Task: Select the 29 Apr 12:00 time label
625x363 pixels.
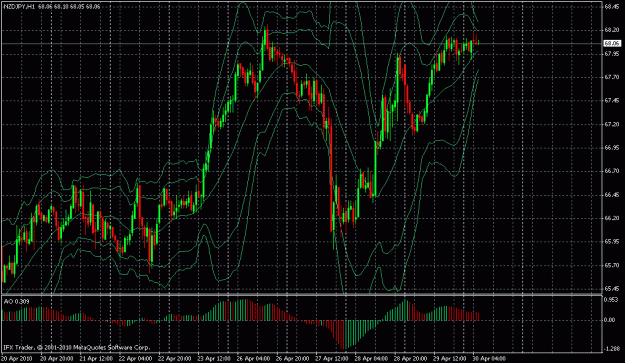Action: (450, 359)
